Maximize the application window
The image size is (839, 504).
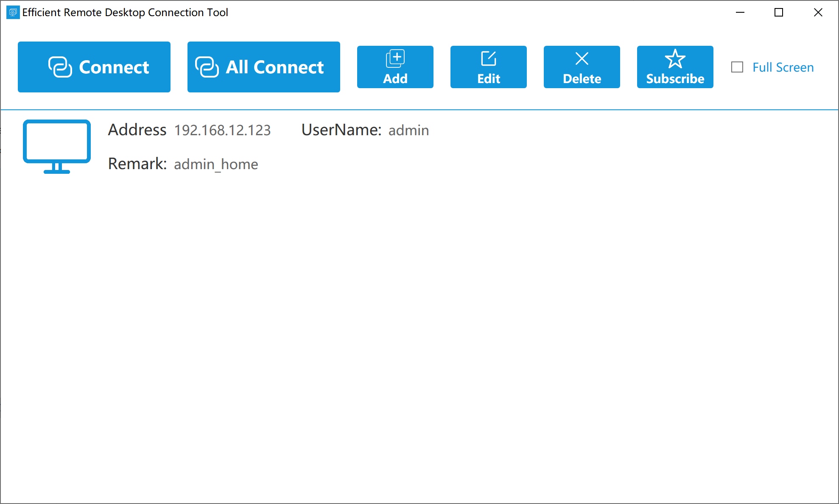[779, 12]
